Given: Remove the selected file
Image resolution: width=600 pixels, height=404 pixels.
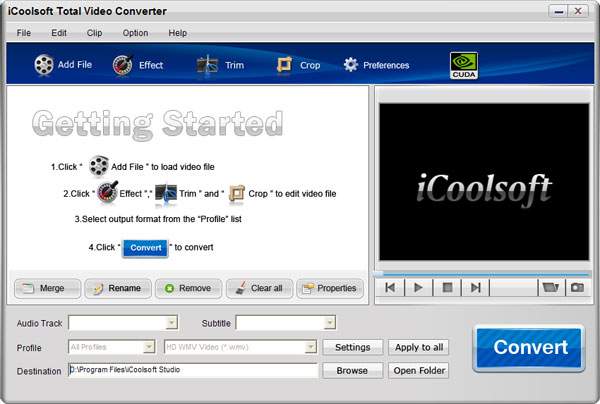Looking at the screenshot, I should coord(189,288).
